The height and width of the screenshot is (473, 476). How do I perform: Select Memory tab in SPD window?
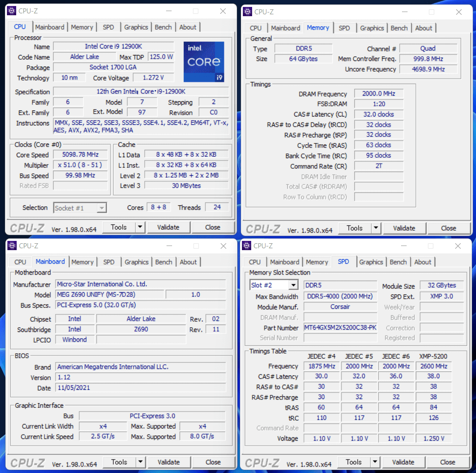[x=317, y=262]
